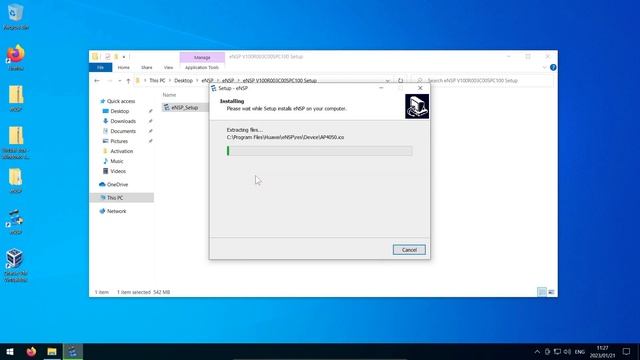Switch to large icons view layout
The image size is (640, 360).
(551, 292)
